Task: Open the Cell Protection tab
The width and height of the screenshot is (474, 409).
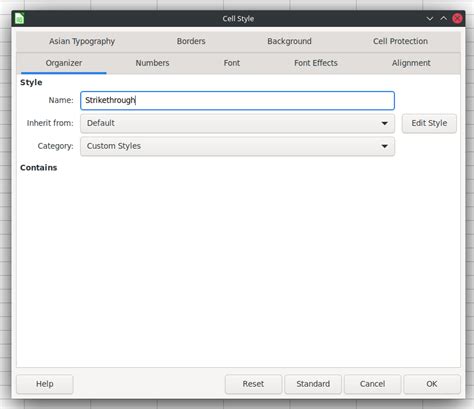Action: [x=400, y=41]
